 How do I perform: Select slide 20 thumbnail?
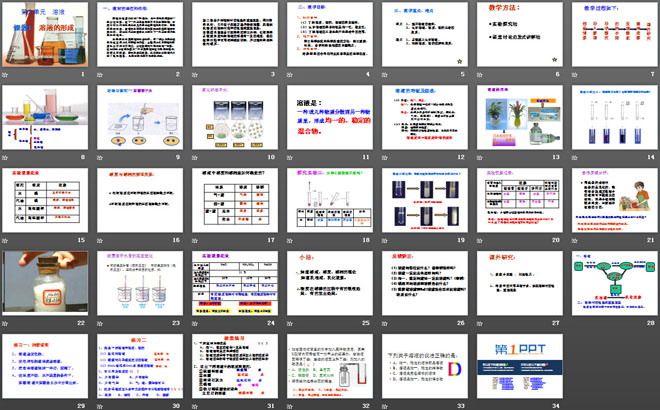(520, 200)
